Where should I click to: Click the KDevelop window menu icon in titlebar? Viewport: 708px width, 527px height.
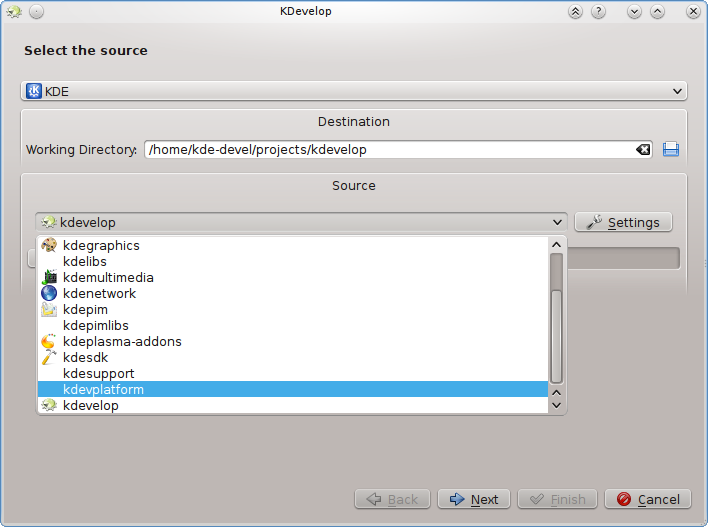14,11
